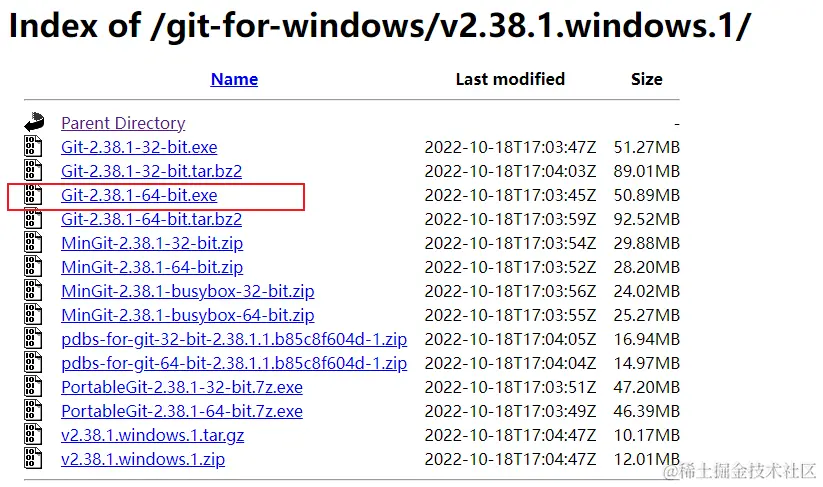
Task: Click the page heading Index of /git-for-windows
Action: pyautogui.click(x=379, y=25)
